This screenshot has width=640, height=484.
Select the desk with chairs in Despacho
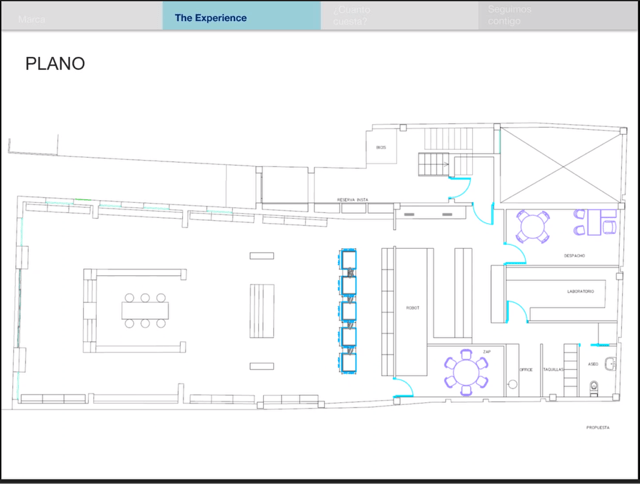[593, 221]
